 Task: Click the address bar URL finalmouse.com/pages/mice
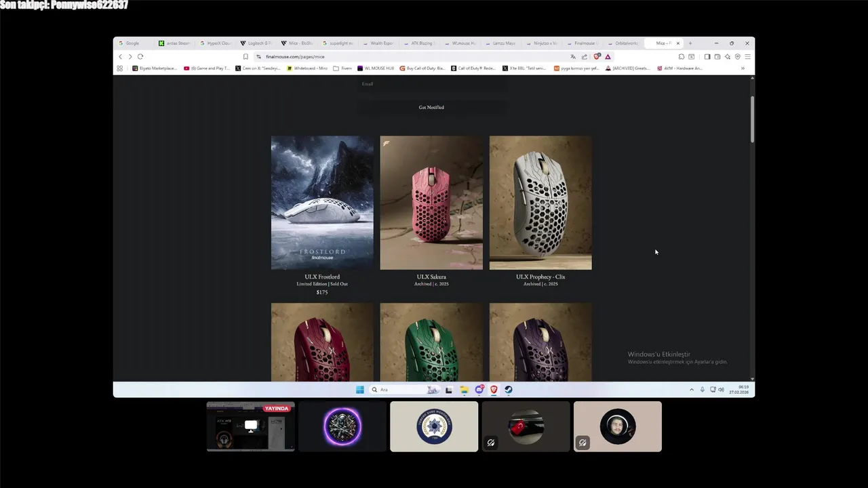295,57
